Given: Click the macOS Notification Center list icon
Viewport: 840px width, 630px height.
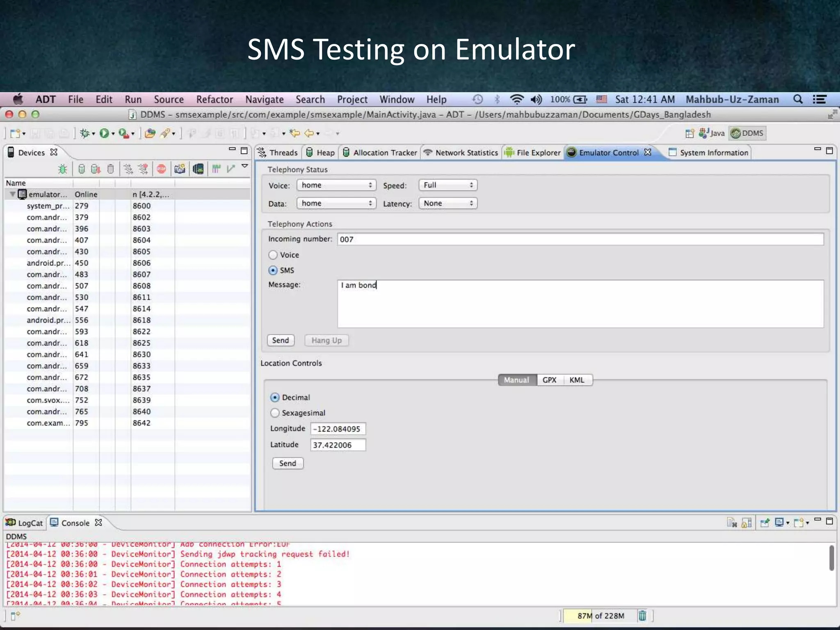Looking at the screenshot, I should 819,99.
